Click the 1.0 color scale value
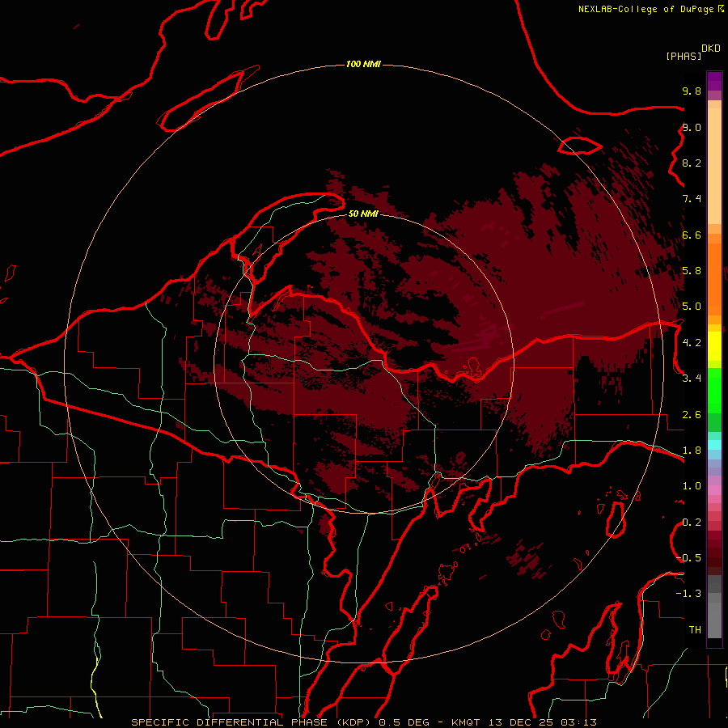This screenshot has width=728, height=728. [x=692, y=486]
